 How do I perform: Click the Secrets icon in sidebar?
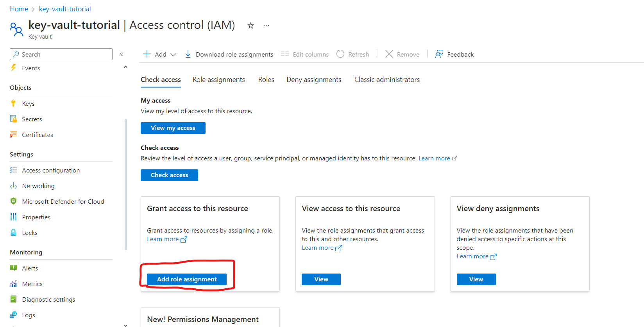click(13, 119)
